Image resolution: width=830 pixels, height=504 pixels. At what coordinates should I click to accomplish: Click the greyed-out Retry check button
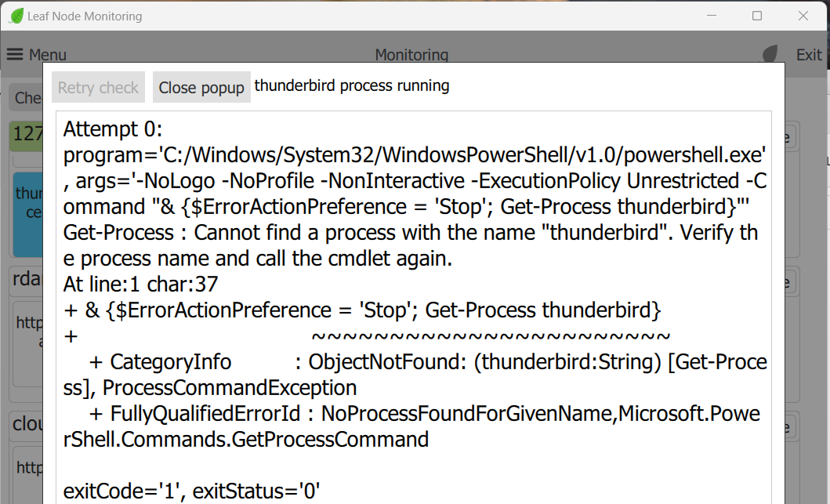click(98, 88)
